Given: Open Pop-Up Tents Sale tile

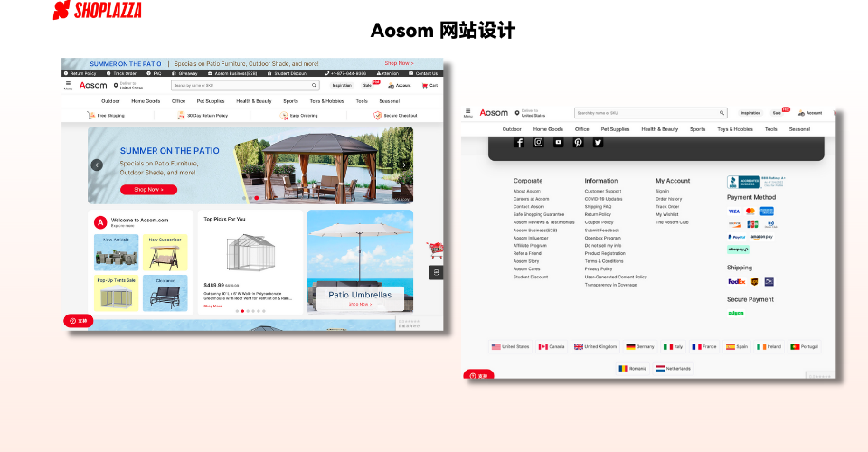Looking at the screenshot, I should click(117, 293).
